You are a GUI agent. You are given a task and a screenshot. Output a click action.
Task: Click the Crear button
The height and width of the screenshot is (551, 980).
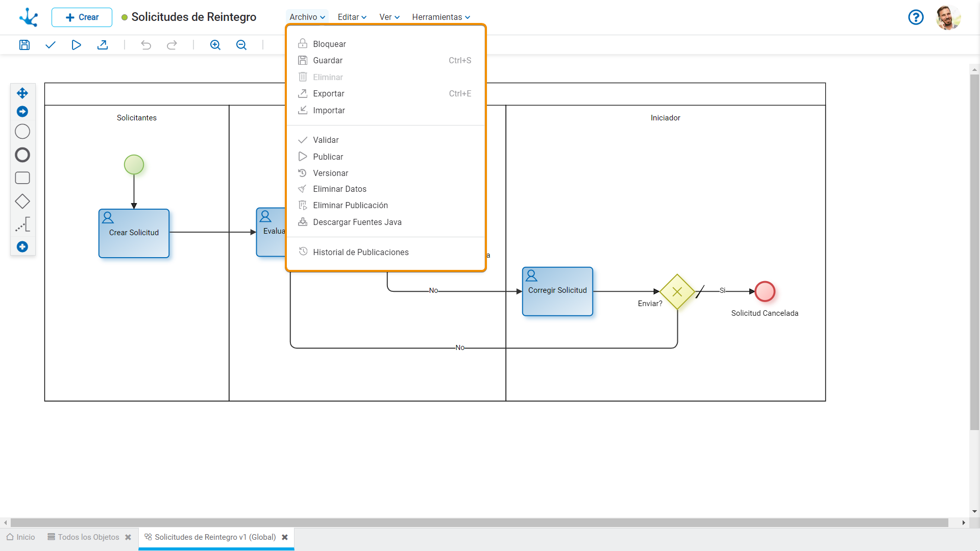(x=82, y=17)
